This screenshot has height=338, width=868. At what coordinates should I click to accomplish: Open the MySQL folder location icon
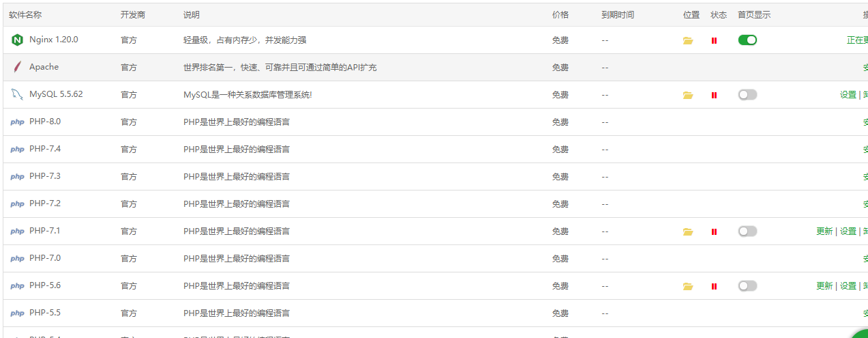[688, 96]
